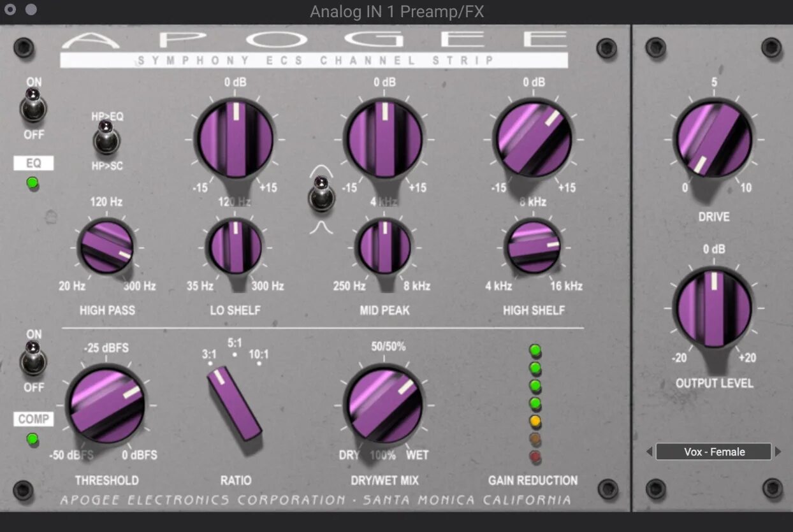
Task: Click the 50/50% mix marking
Action: point(388,347)
